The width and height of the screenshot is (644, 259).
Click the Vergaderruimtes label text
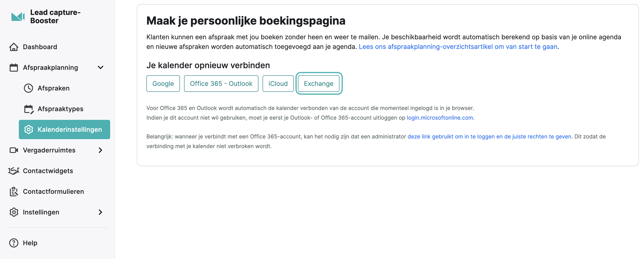(49, 150)
